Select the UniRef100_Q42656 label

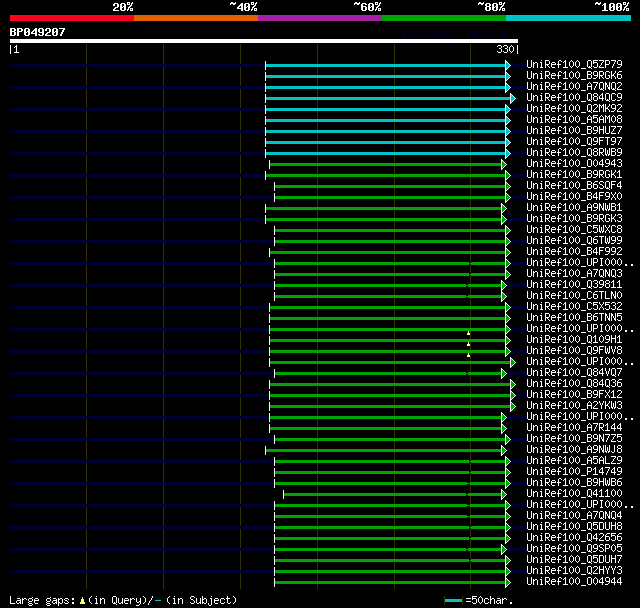coord(574,538)
